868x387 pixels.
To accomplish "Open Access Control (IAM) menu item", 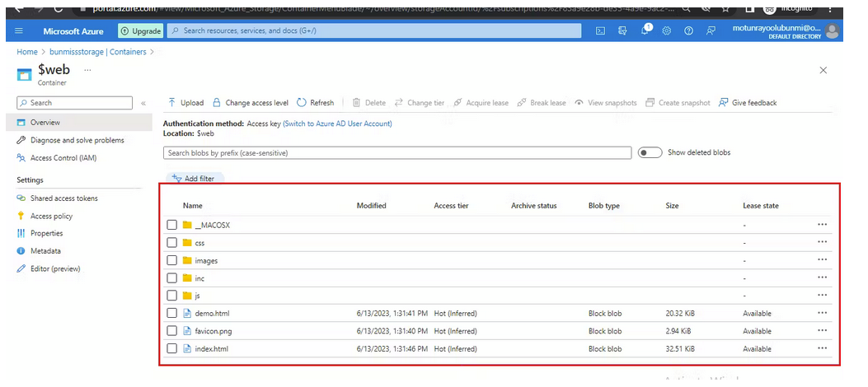I will pos(63,158).
